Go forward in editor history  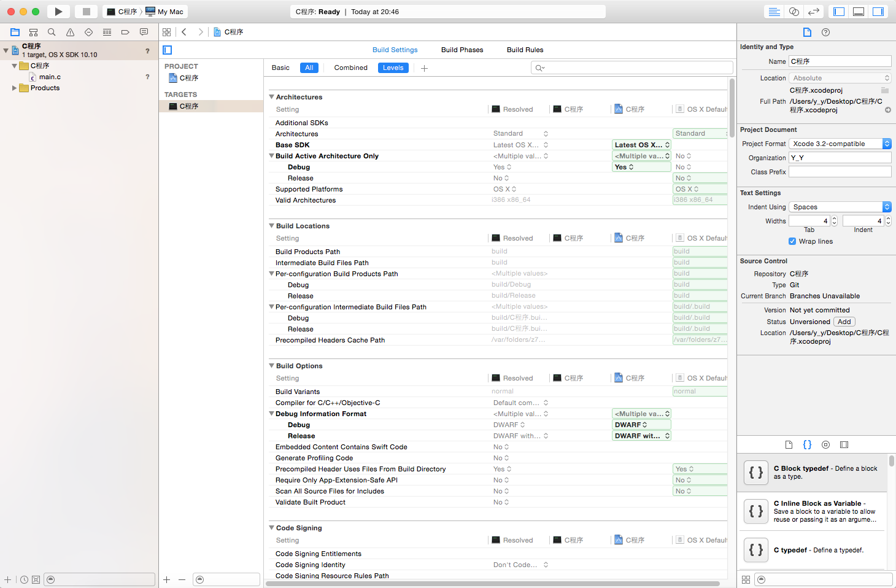coord(200,32)
